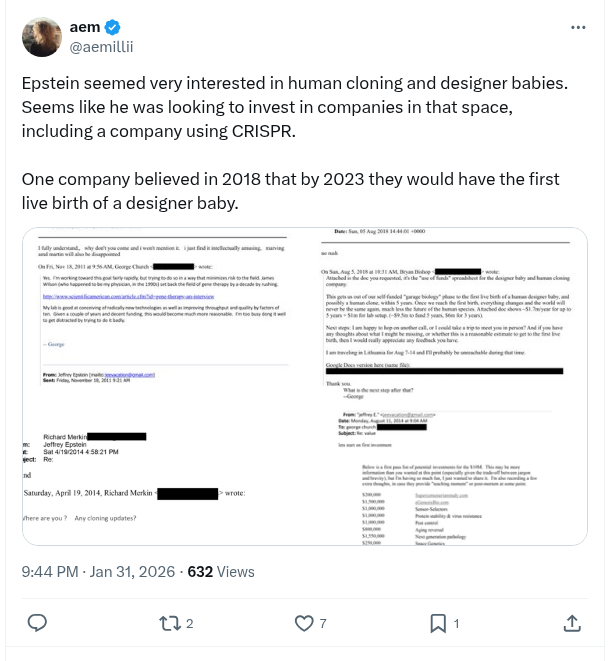
Task: Like the tweet with the heart icon
Action: (x=304, y=623)
